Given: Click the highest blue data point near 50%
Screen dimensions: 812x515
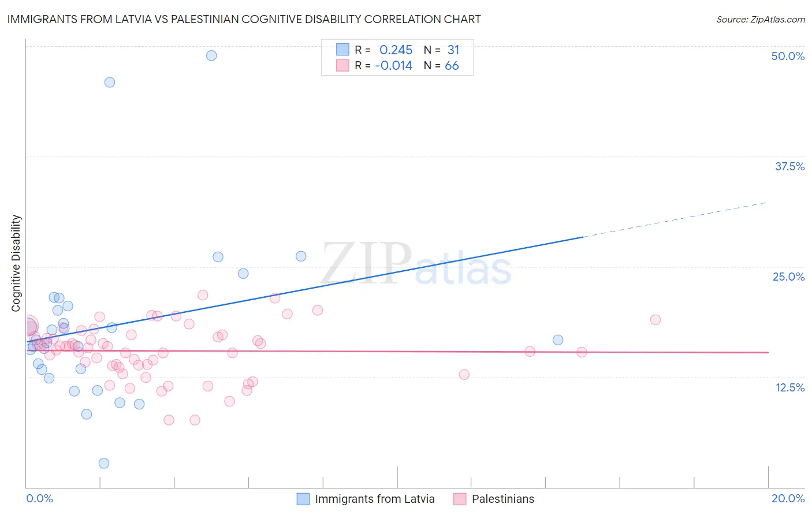Looking at the screenshot, I should pyautogui.click(x=211, y=55).
